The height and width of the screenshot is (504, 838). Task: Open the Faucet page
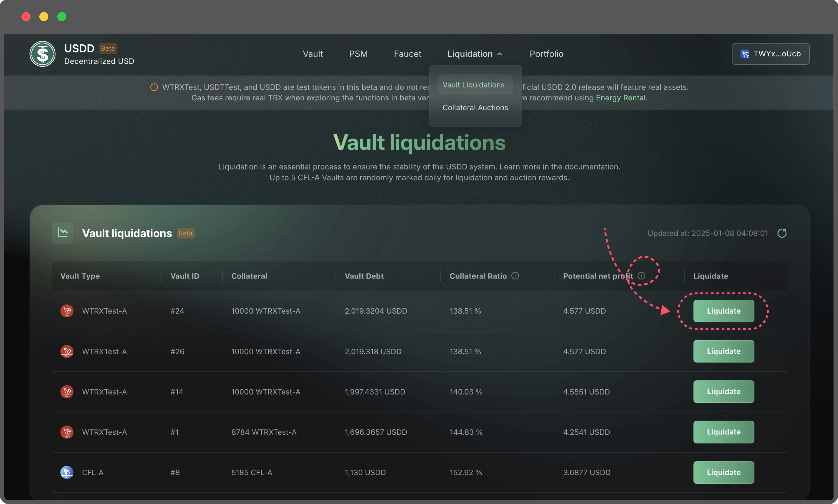pos(407,54)
